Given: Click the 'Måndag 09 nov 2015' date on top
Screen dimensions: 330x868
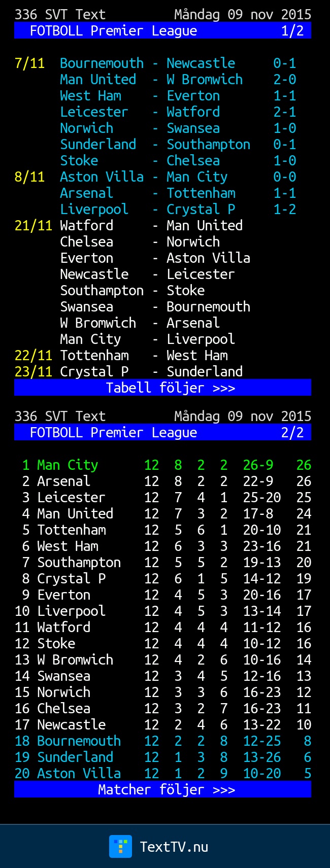Looking at the screenshot, I should click(243, 14).
